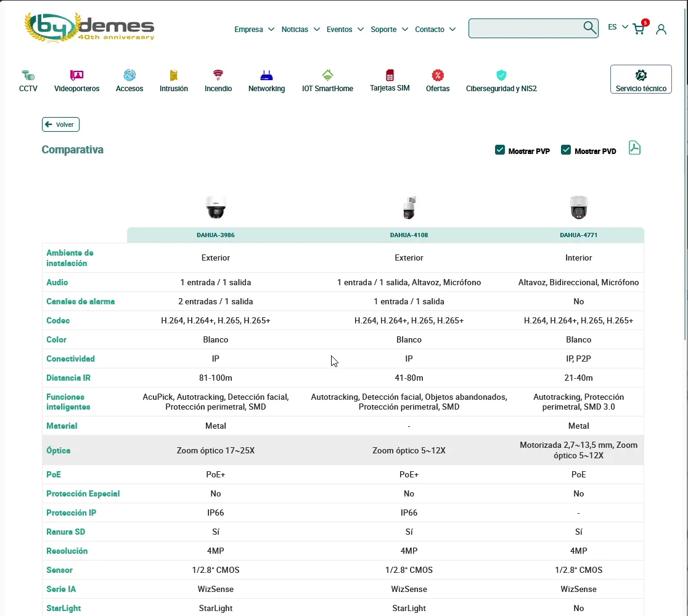The image size is (688, 616).
Task: Click the StarLight row label
Action: tap(63, 608)
